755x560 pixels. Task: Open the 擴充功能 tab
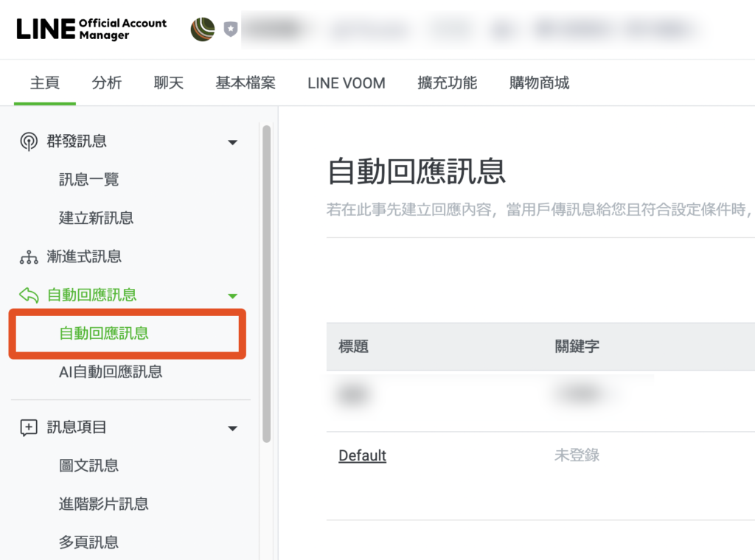(x=448, y=83)
